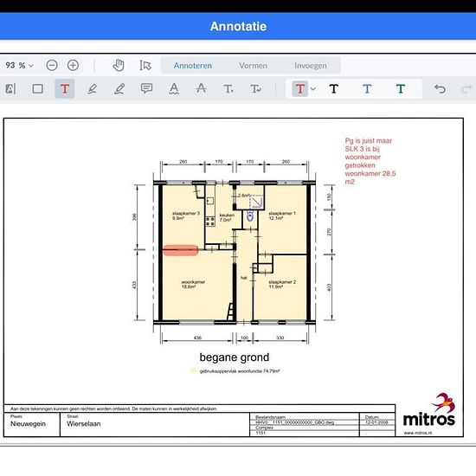The height and width of the screenshot is (476, 476).
Task: Switch to the Invoegen tab
Action: click(x=310, y=66)
